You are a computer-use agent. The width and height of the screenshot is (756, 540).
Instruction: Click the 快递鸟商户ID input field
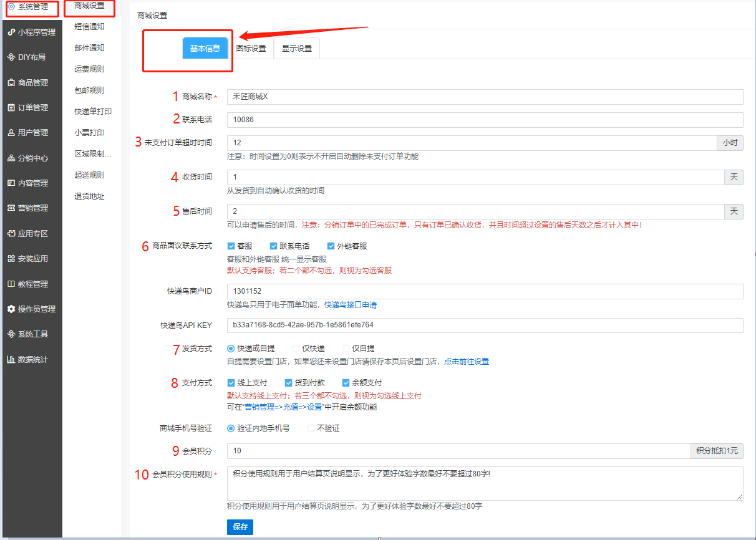(x=485, y=291)
